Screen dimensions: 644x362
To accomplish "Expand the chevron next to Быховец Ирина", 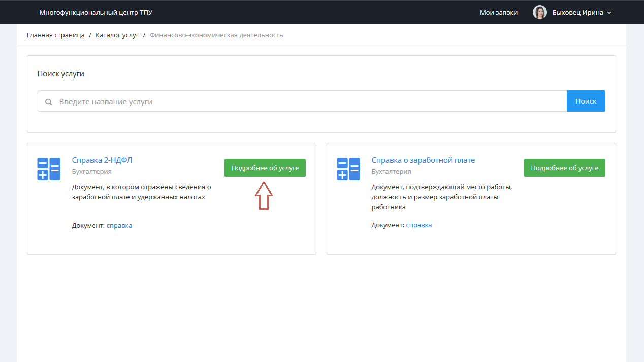I will pos(609,13).
